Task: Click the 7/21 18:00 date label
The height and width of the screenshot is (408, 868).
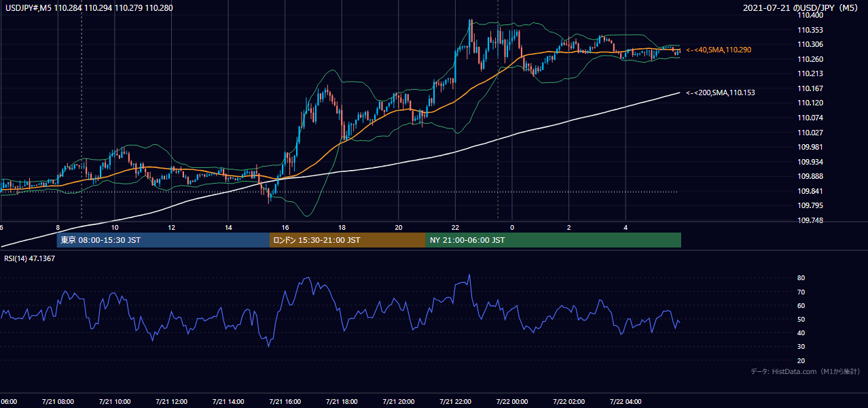Action: (x=342, y=402)
